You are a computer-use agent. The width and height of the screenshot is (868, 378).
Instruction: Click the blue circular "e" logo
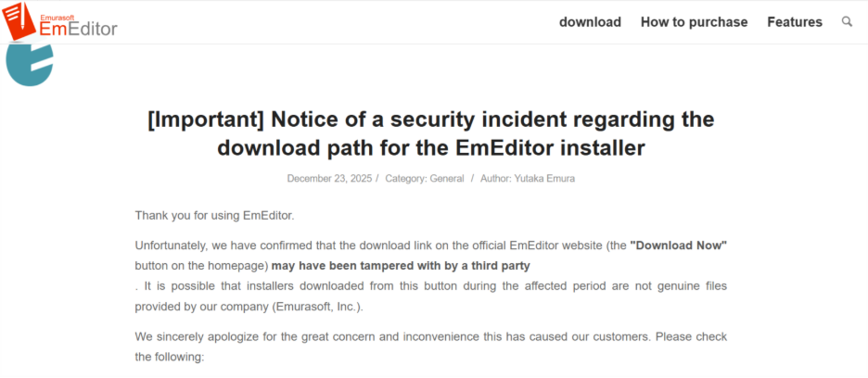click(29, 65)
